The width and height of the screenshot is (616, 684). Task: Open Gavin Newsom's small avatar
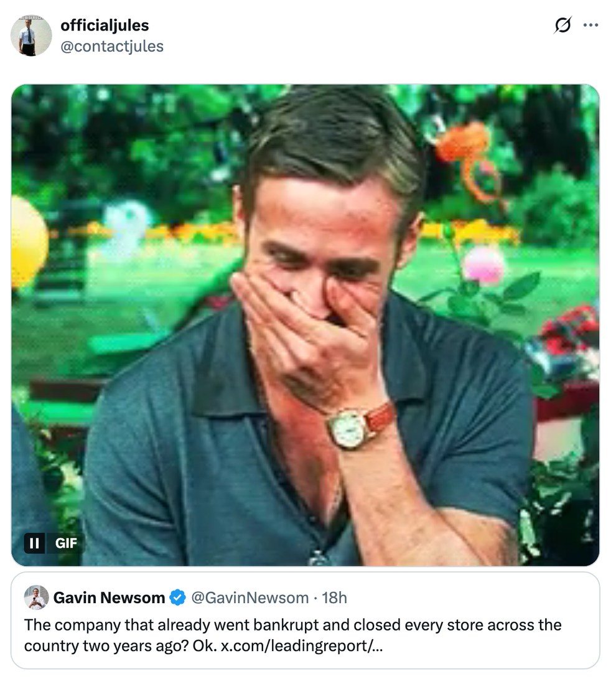(x=36, y=597)
